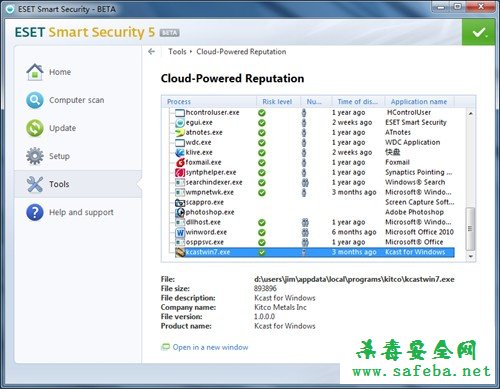
Task: Click the Kitco Metals Inc company name
Action: coord(280,307)
